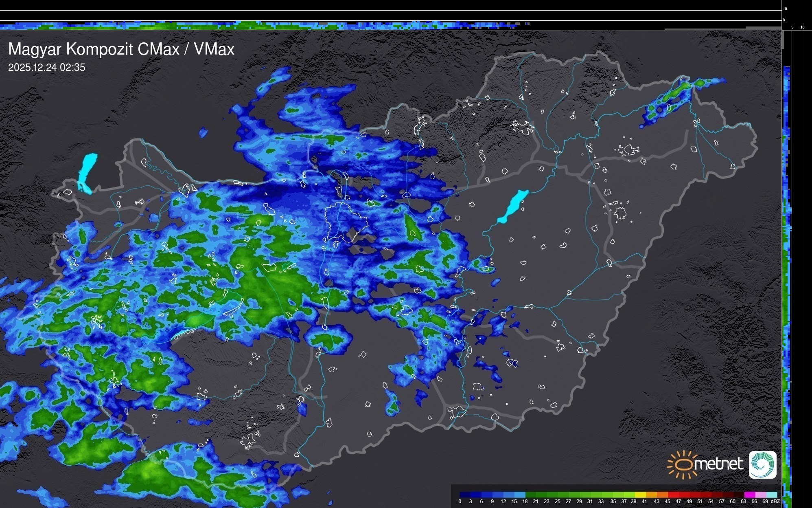Click the light cyan 69 dBZ swatch
Screen dimensions: 812x508
(x=772, y=495)
